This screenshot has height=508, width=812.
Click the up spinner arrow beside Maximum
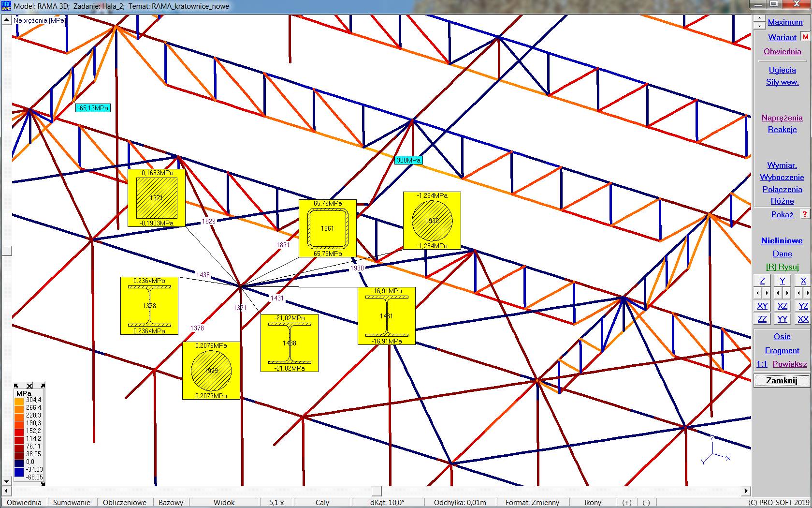759,18
